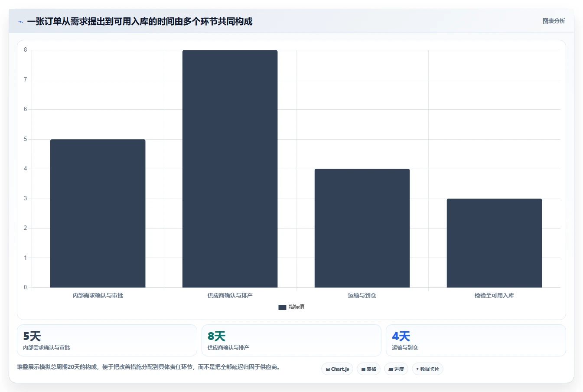Click the 运输与到仓 axis label

point(362,295)
